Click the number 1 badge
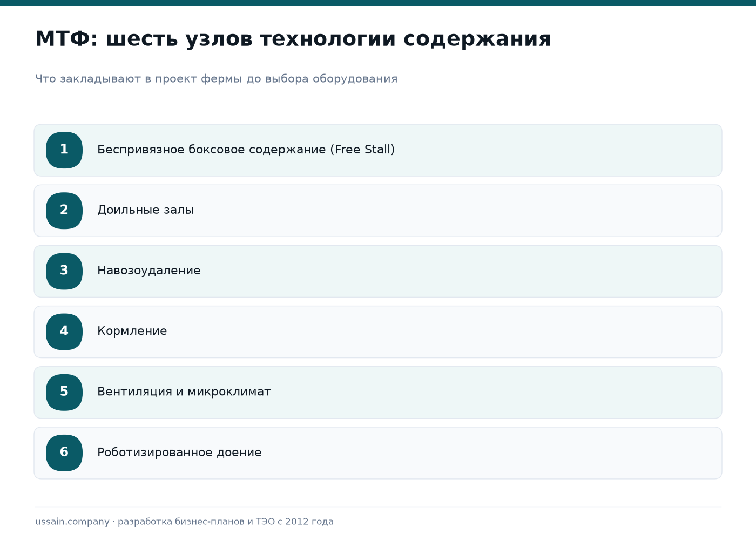The height and width of the screenshot is (540, 756). coord(64,150)
